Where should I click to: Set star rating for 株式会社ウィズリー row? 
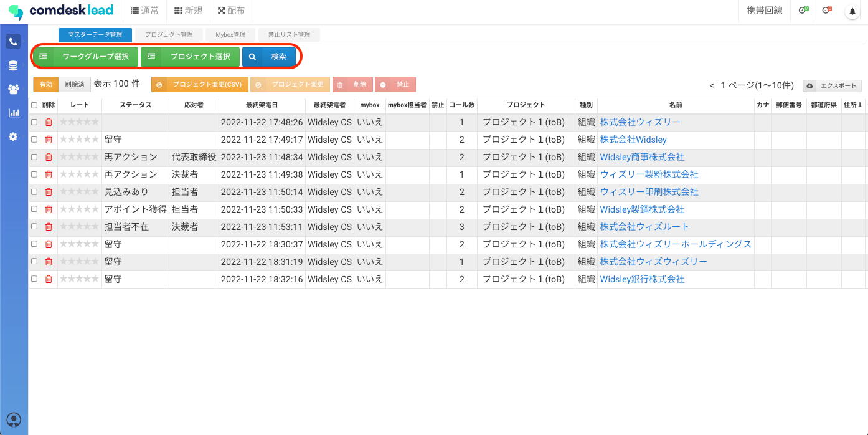click(x=79, y=122)
